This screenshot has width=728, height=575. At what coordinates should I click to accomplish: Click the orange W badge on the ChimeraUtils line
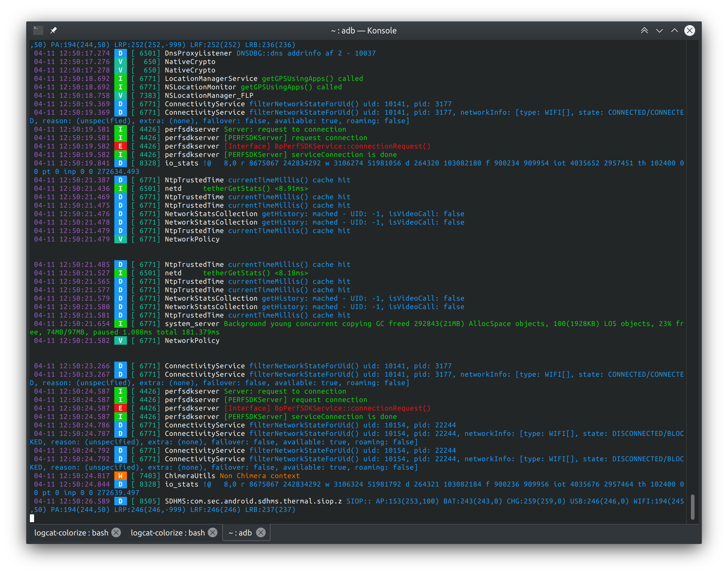120,476
